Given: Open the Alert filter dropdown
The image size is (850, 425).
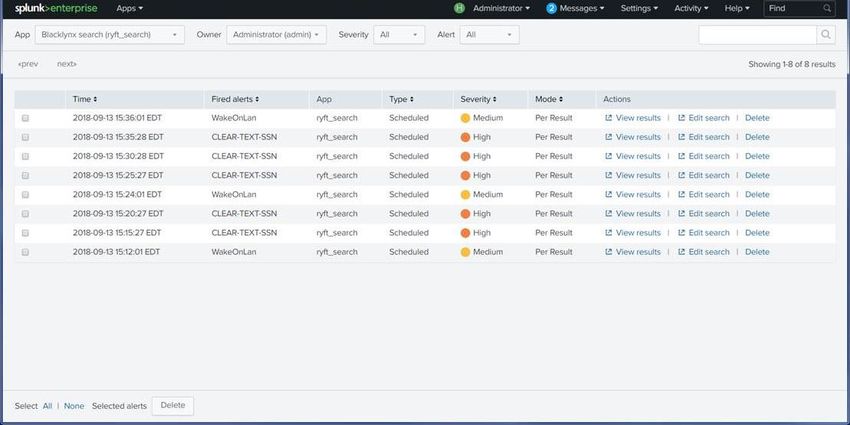Looking at the screenshot, I should pos(489,35).
